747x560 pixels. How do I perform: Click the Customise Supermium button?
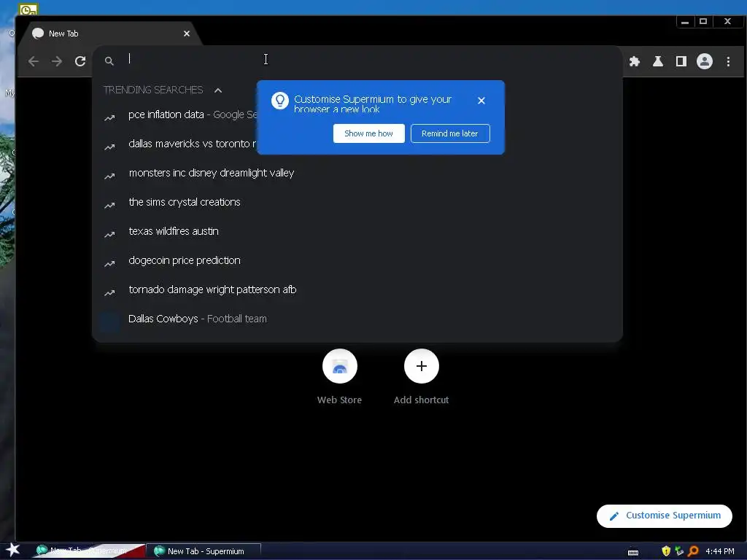tap(664, 516)
